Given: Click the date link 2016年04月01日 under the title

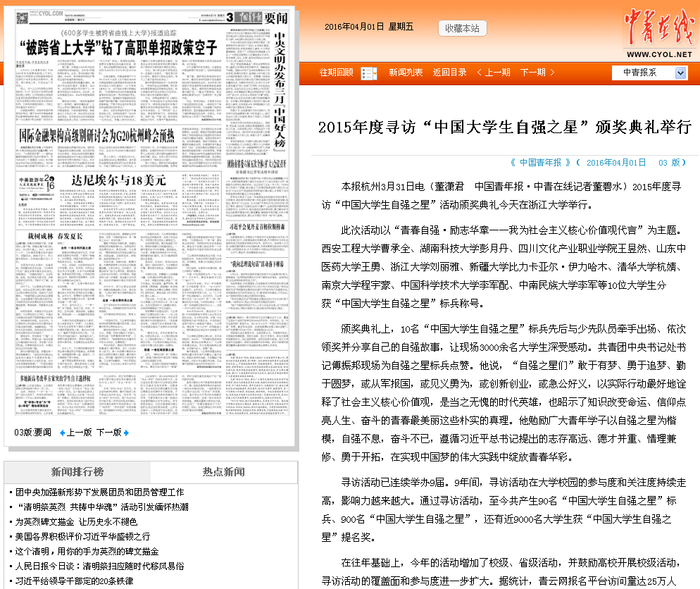Looking at the screenshot, I should (x=616, y=163).
